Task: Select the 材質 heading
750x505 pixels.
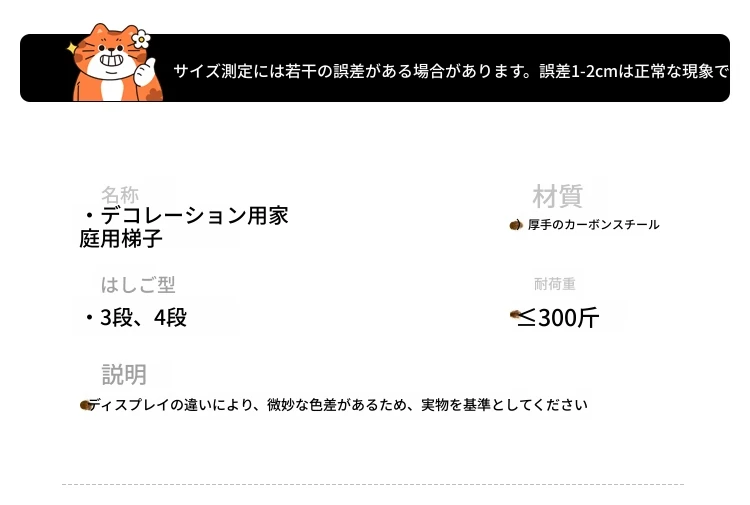Action: pos(557,195)
